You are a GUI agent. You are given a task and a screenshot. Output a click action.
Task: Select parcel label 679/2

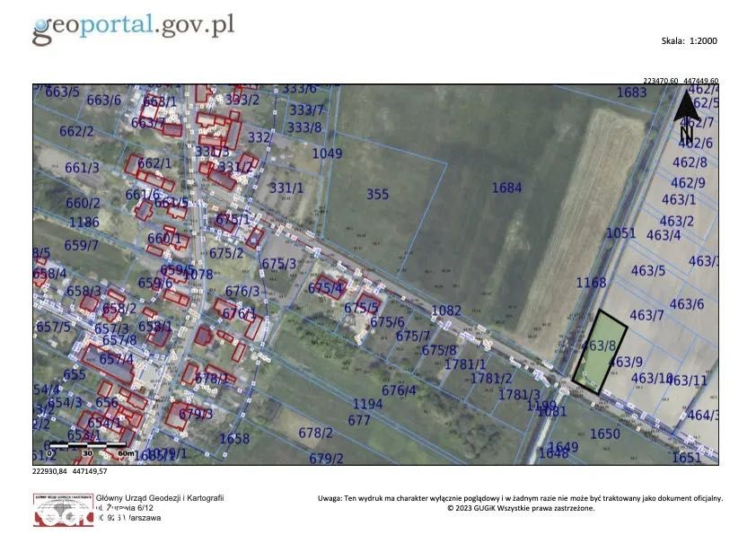(326, 459)
